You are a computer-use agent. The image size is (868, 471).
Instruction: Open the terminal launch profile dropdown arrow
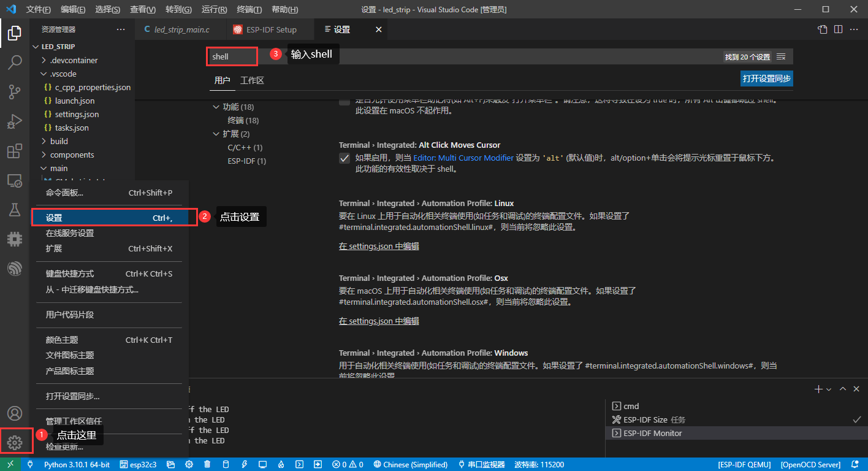pyautogui.click(x=829, y=388)
